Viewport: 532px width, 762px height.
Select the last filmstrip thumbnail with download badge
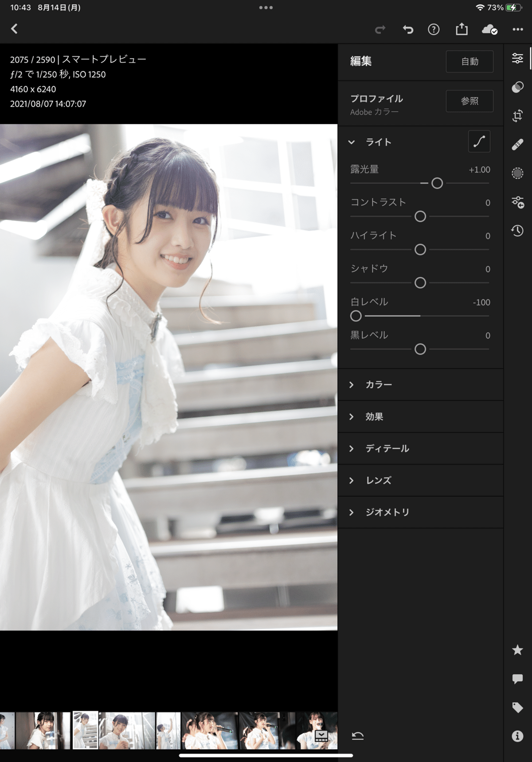tap(317, 731)
